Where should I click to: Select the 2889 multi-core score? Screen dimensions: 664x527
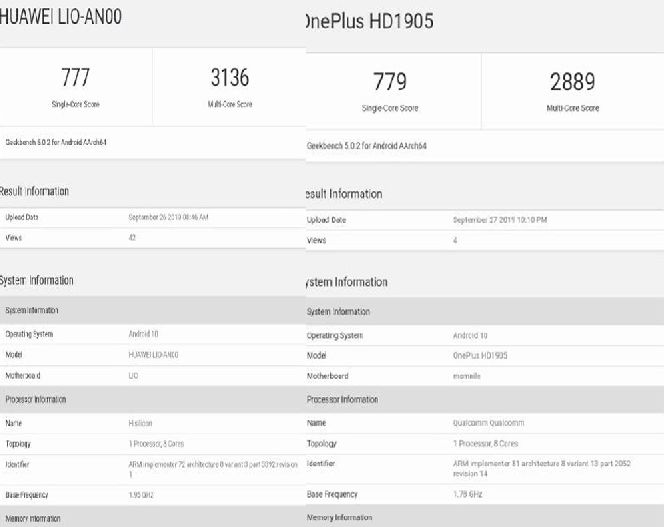point(573,81)
